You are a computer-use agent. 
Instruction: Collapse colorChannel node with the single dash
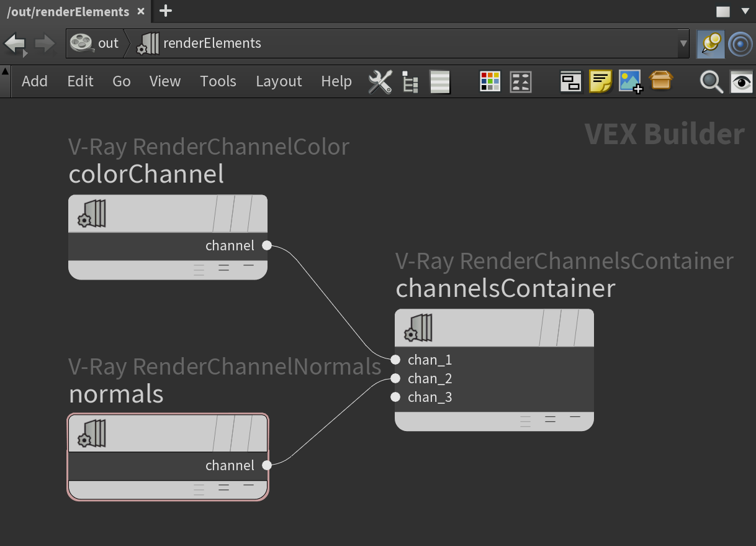pyautogui.click(x=248, y=265)
